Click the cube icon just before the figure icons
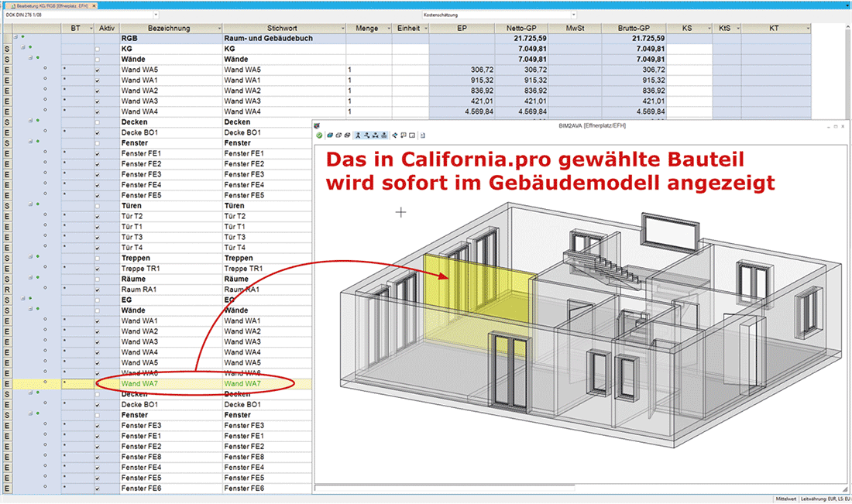The width and height of the screenshot is (852, 504). tap(347, 135)
